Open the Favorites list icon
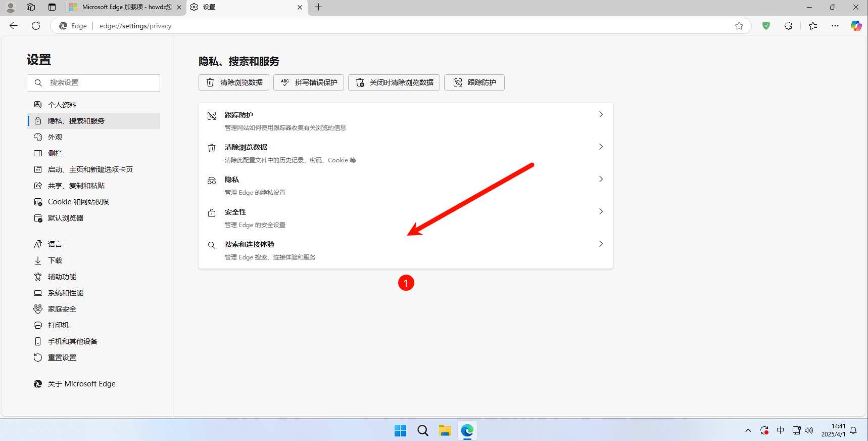Image resolution: width=868 pixels, height=441 pixels. pyautogui.click(x=813, y=26)
